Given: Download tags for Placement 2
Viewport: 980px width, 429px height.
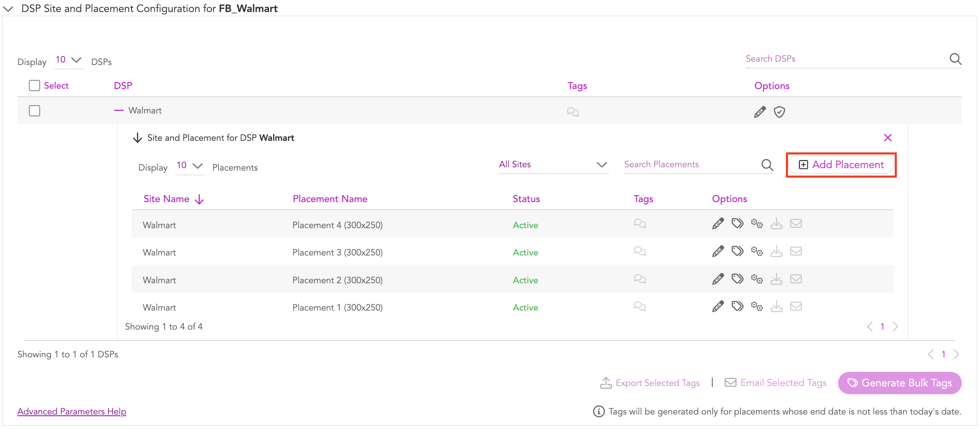Looking at the screenshot, I should (776, 279).
